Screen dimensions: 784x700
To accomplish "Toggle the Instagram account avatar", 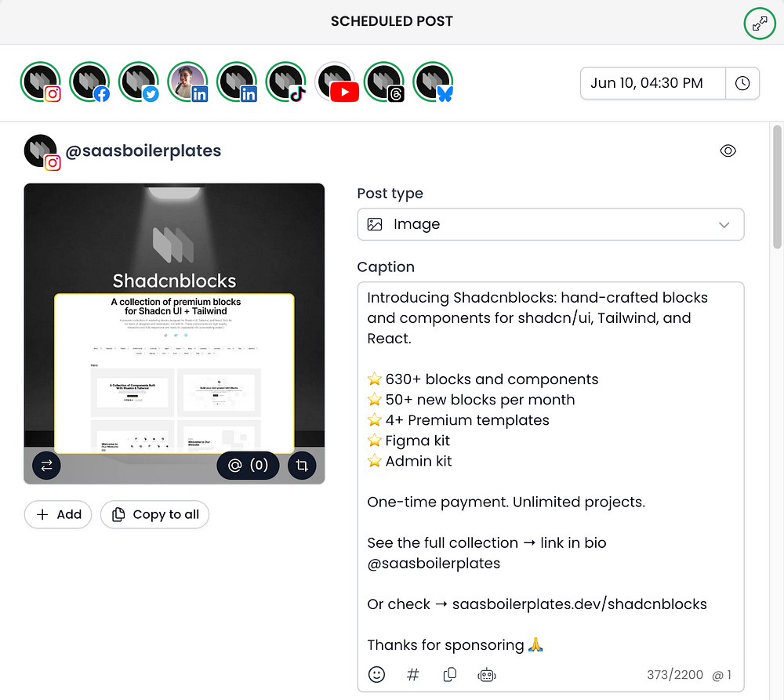I will (x=41, y=82).
